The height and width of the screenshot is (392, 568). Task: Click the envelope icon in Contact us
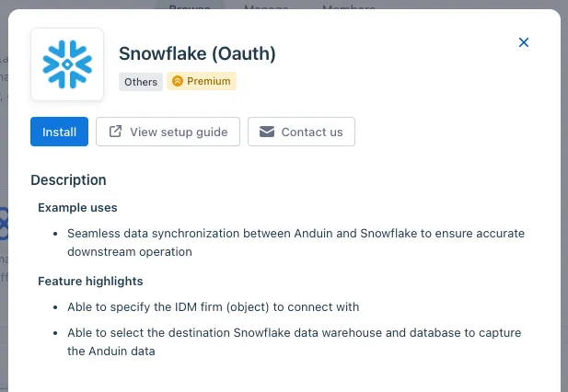click(x=267, y=132)
